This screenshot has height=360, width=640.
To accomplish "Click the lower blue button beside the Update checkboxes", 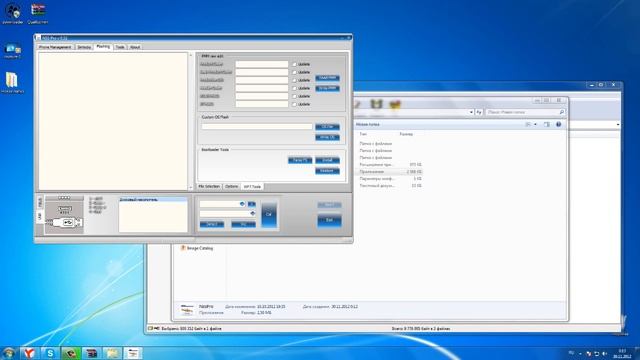I will coord(327,88).
